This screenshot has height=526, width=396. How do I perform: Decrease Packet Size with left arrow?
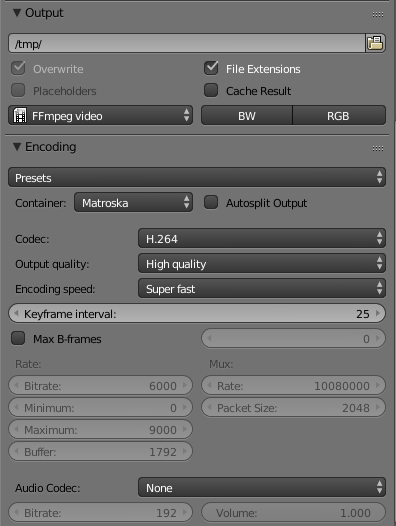(209, 407)
